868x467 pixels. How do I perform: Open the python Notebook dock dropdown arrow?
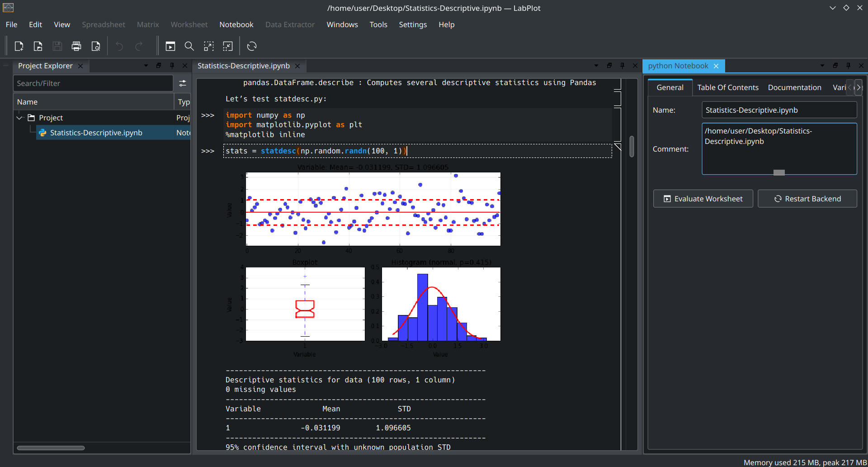tap(822, 66)
